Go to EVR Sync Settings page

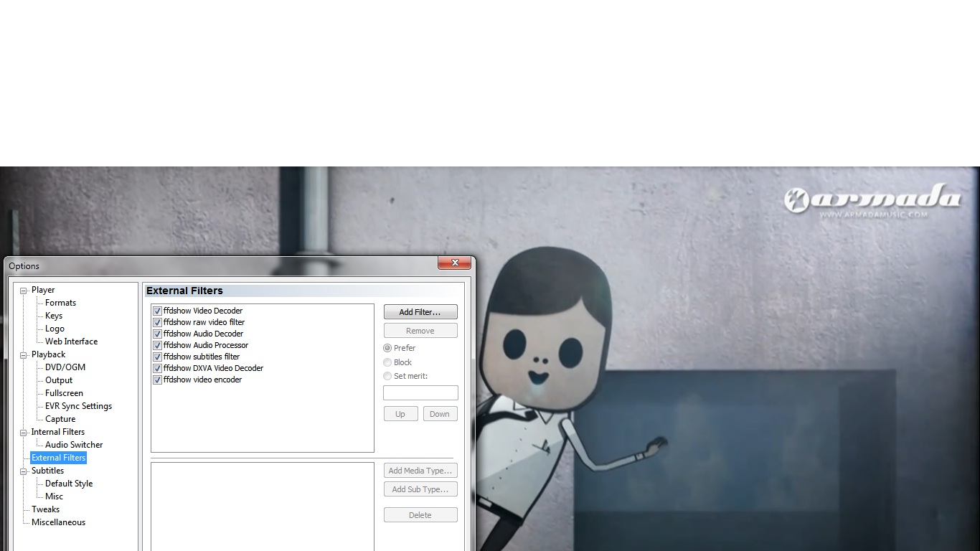click(78, 406)
